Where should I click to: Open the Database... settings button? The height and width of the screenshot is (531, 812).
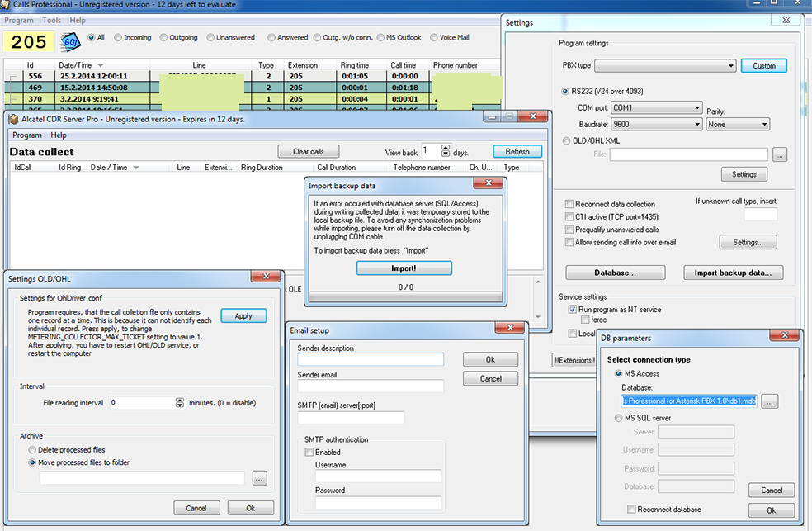[x=616, y=273]
